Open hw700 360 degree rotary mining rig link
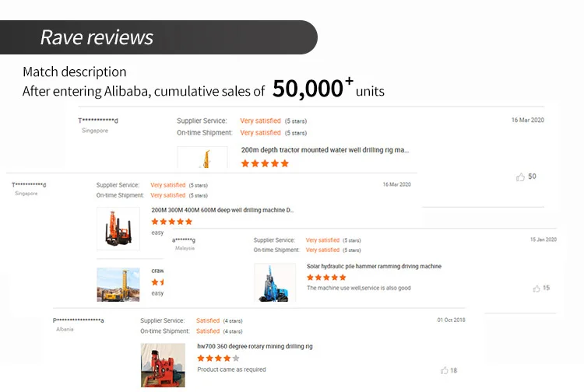Viewport: 584px width, 392px height. [x=255, y=346]
